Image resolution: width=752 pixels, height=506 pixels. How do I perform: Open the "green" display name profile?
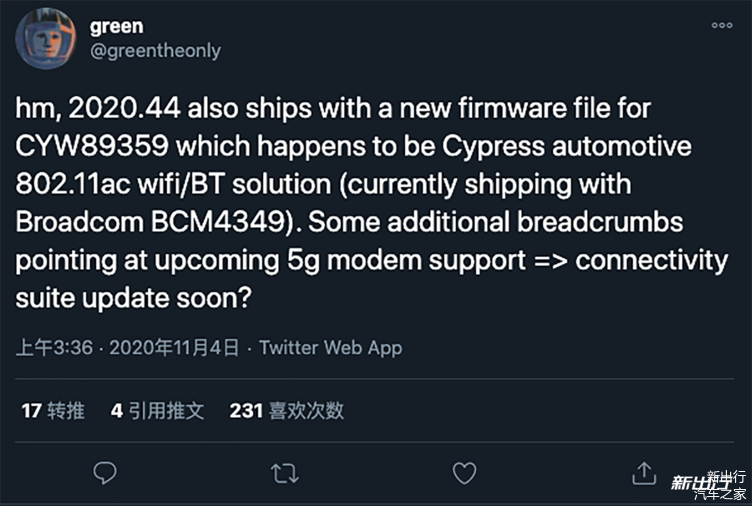click(x=116, y=26)
